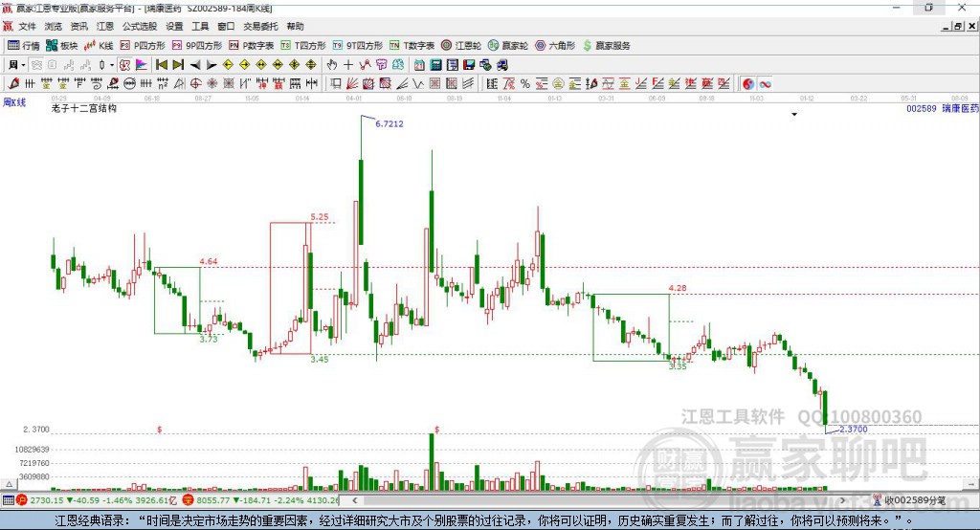Open the T数字表 tool
This screenshot has width=980, height=530.
412,46
